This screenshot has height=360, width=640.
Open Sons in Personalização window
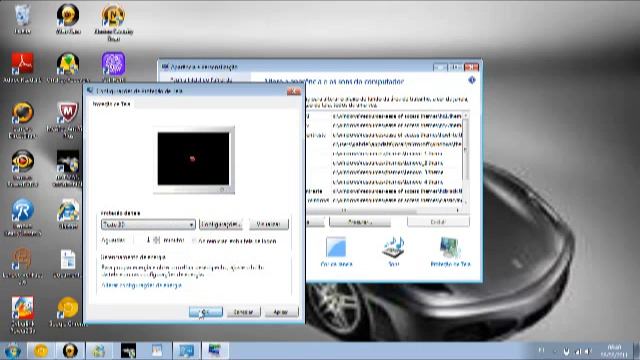(393, 251)
